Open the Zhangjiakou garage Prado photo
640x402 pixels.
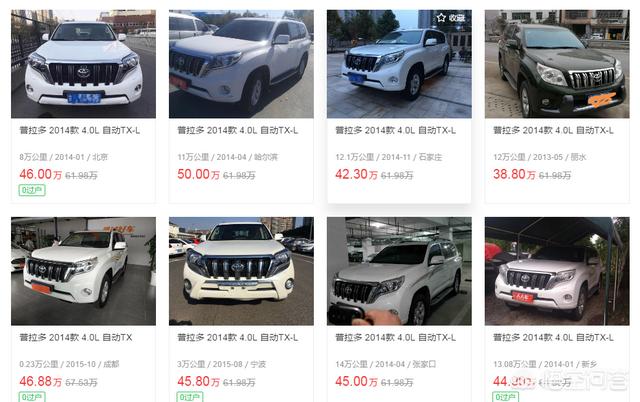399,271
